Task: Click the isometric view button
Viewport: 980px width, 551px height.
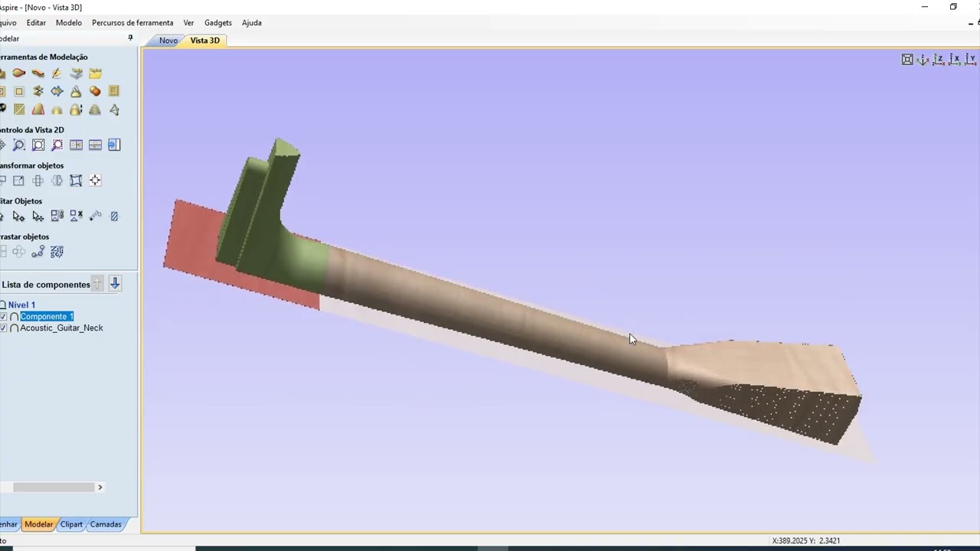Action: tap(923, 60)
